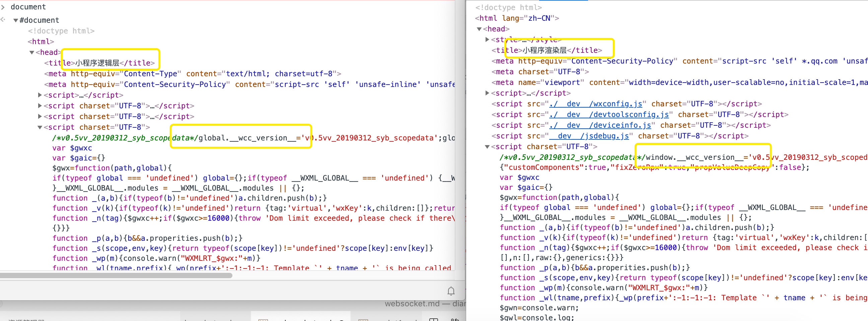Viewport: 868px width, 321px height.
Task: Expand the <style>…</style> node in right panel
Action: tap(487, 40)
